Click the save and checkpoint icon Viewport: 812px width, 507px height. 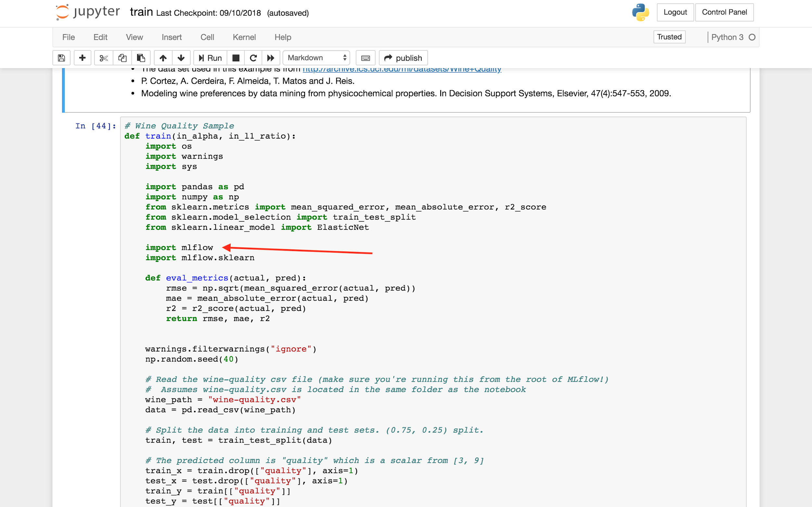pyautogui.click(x=61, y=58)
